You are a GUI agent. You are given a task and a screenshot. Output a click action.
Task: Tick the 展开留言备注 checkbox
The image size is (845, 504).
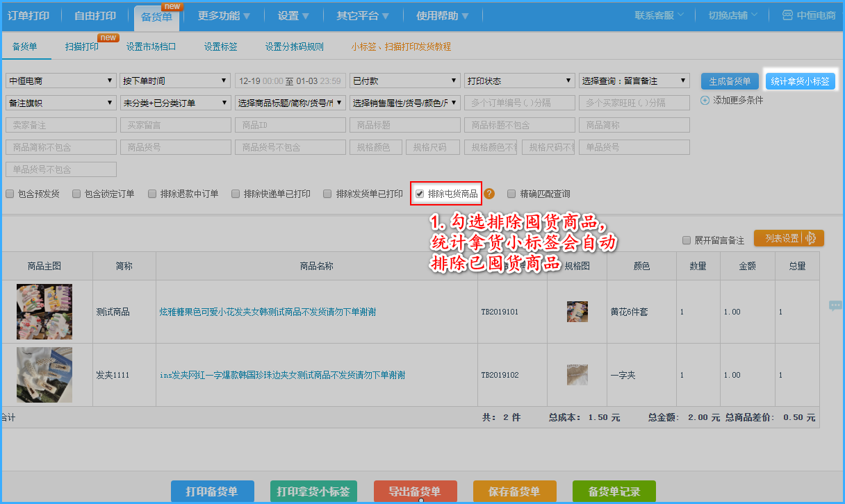(687, 240)
